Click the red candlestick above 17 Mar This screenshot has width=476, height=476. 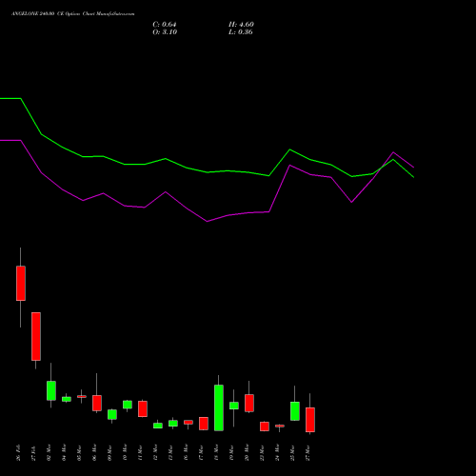(204, 424)
